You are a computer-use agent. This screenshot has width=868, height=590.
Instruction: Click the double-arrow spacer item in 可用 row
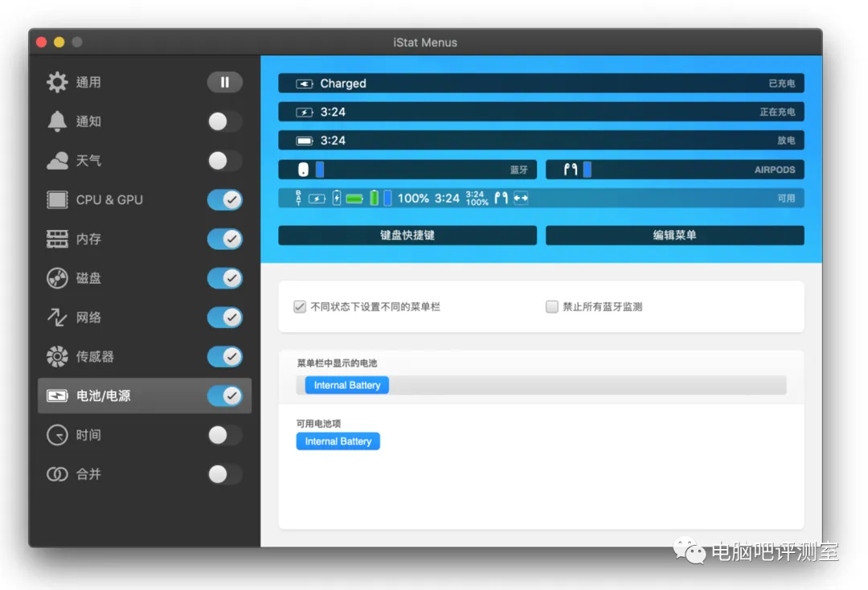point(521,199)
